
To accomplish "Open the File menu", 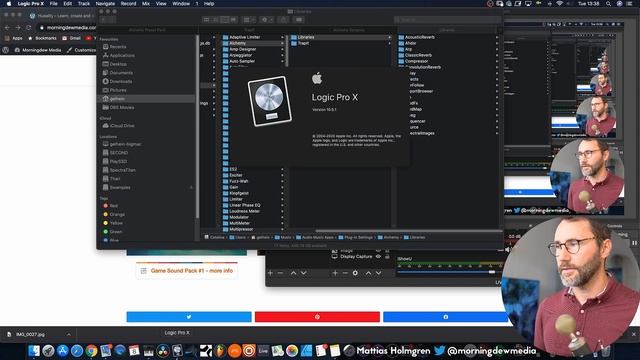I will pos(53,4).
